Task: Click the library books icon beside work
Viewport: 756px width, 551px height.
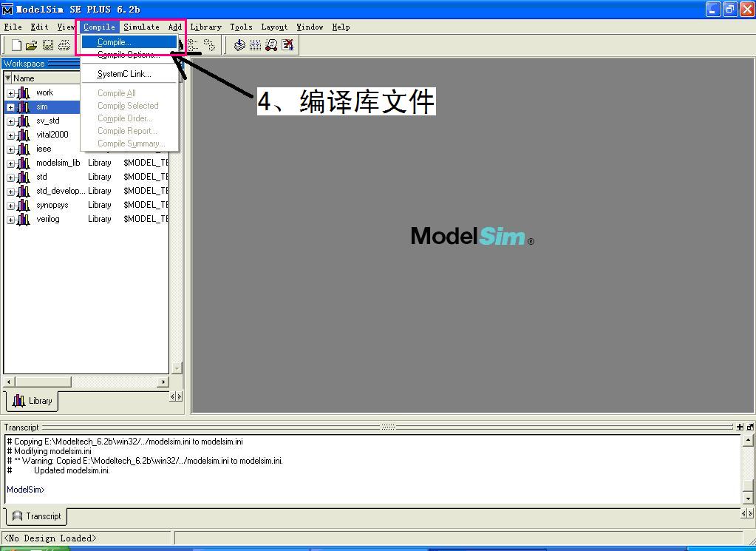Action: 23,93
